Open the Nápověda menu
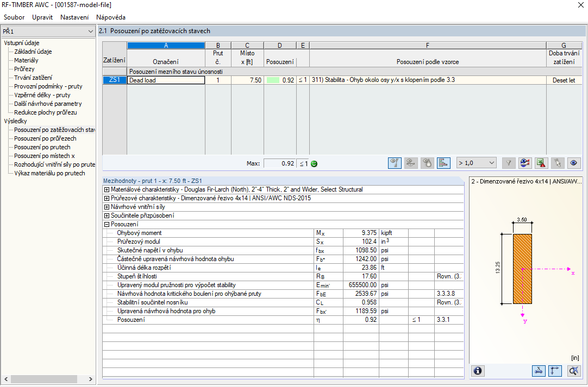This screenshot has width=588, height=387. pos(111,17)
